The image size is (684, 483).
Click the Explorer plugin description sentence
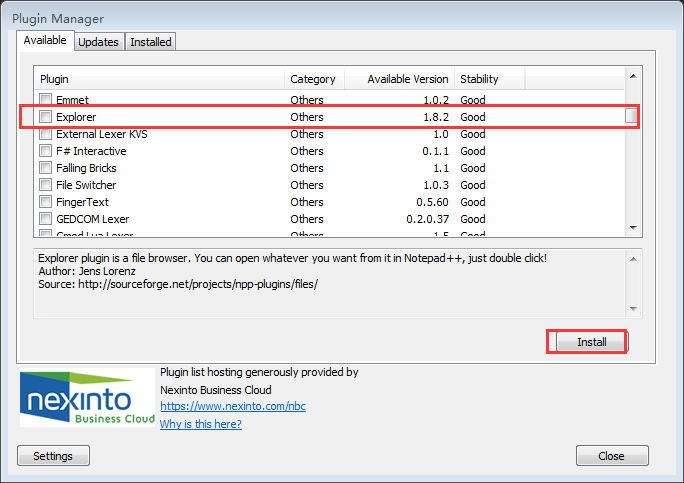[292, 258]
